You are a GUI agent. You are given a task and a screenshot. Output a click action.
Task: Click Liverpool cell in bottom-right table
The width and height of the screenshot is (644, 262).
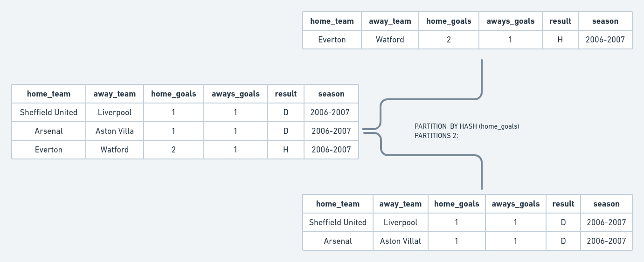coord(400,222)
